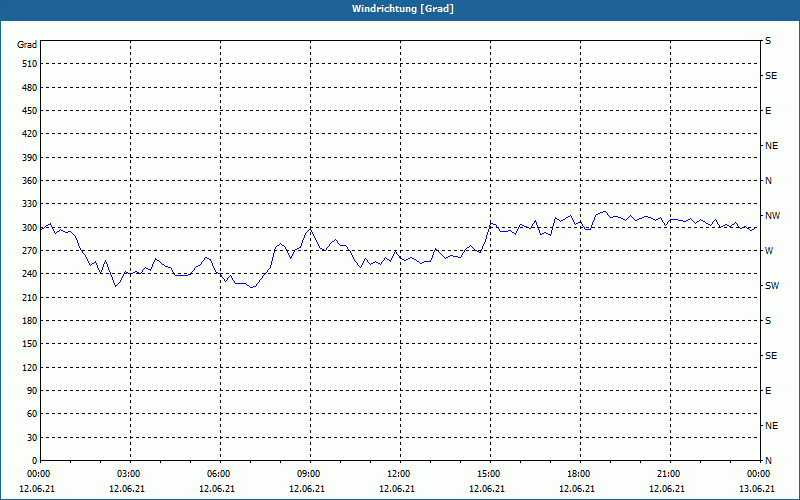Click the N compass label level with 360
This screenshot has width=800, height=500.
pyautogui.click(x=768, y=181)
